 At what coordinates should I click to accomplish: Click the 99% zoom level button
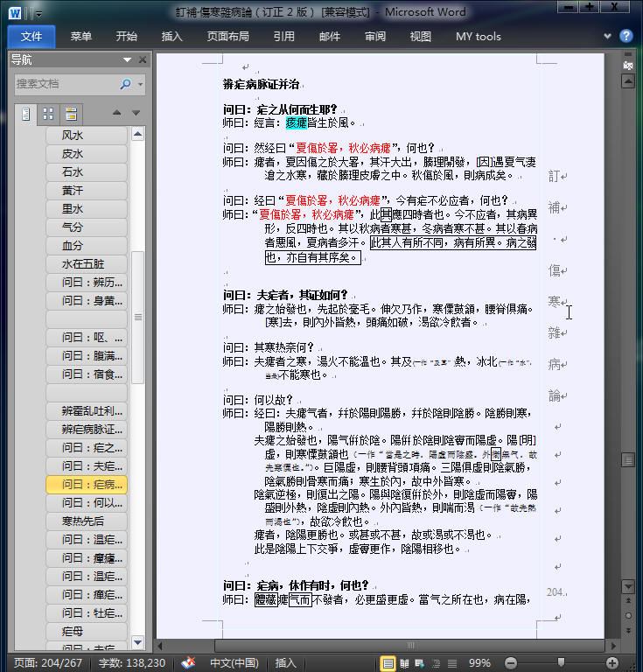pyautogui.click(x=479, y=662)
